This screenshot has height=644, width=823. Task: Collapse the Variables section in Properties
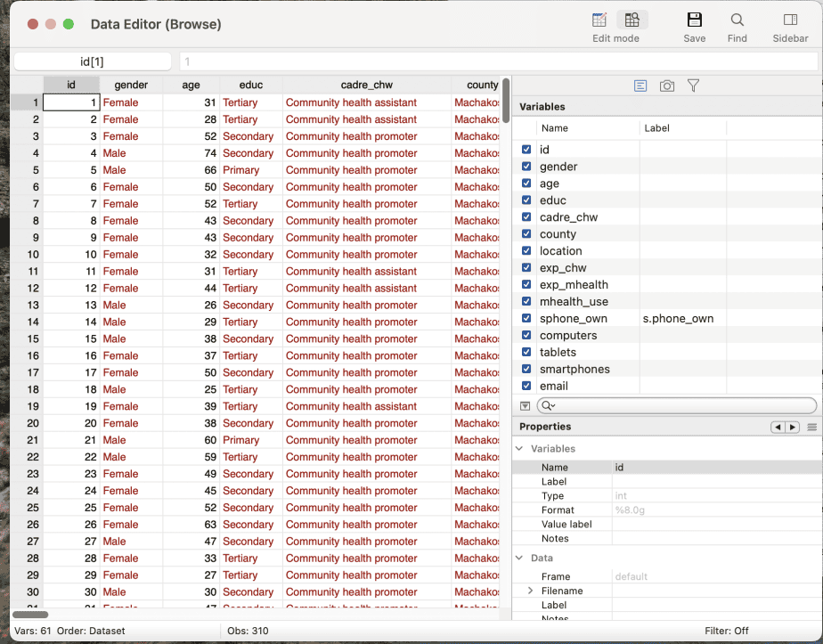(520, 449)
